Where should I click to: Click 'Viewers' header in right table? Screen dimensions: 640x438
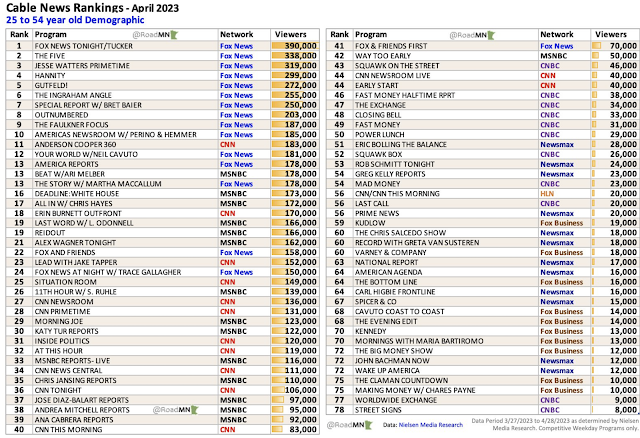611,35
